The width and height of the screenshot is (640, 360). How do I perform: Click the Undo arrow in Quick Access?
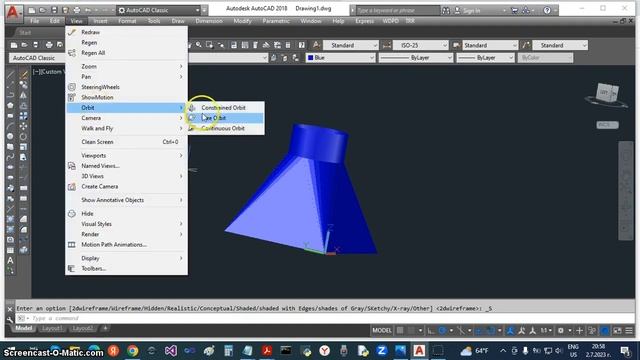pyautogui.click(x=88, y=10)
